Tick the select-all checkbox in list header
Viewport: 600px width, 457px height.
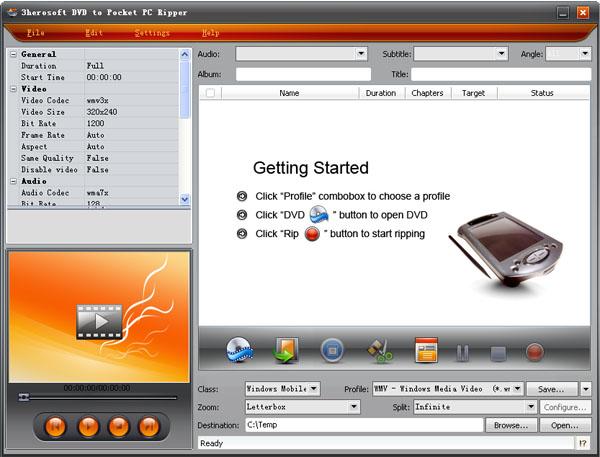(210, 93)
